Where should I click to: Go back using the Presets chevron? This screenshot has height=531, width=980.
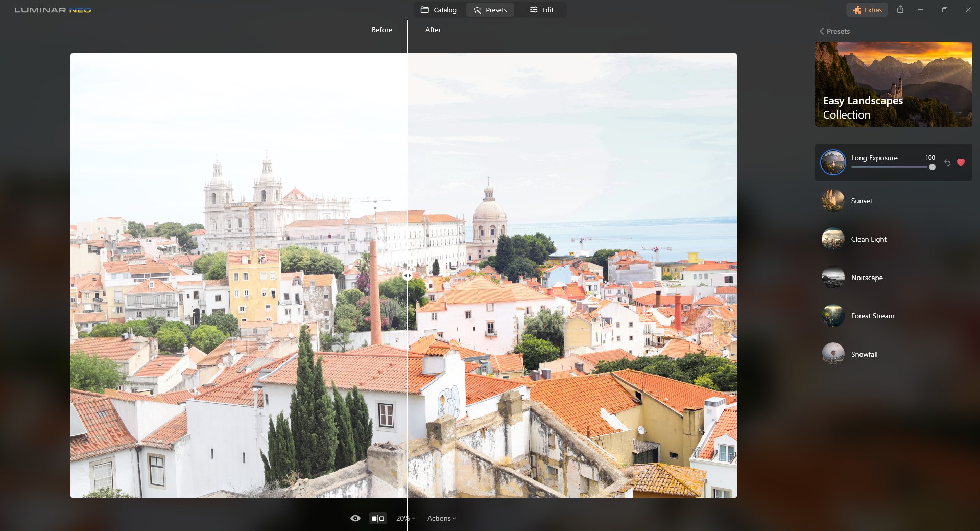click(x=822, y=31)
